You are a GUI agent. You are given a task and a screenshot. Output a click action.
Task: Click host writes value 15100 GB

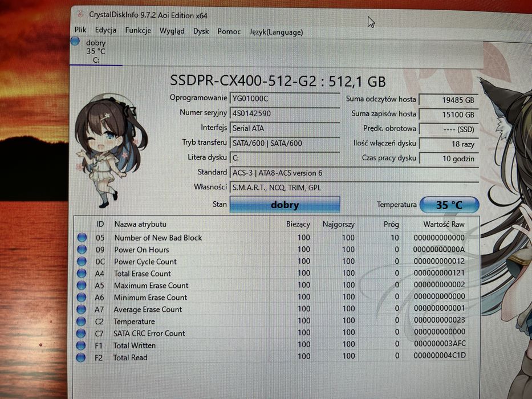449,115
